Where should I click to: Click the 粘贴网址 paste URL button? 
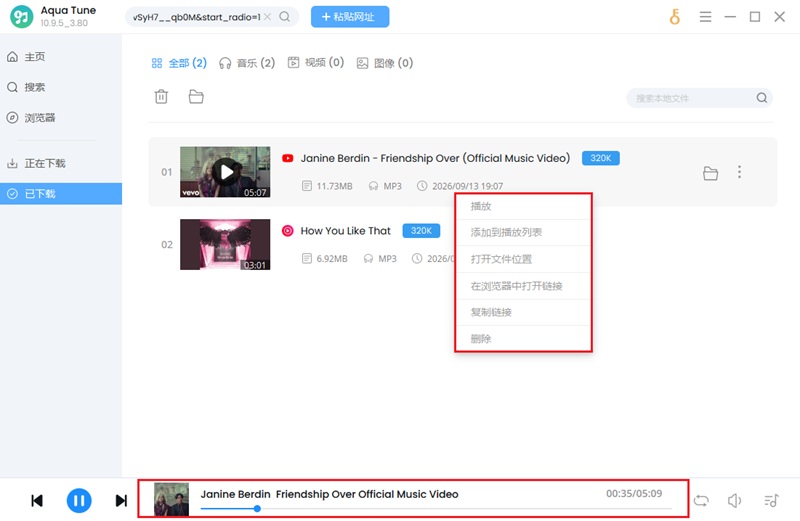[x=350, y=17]
